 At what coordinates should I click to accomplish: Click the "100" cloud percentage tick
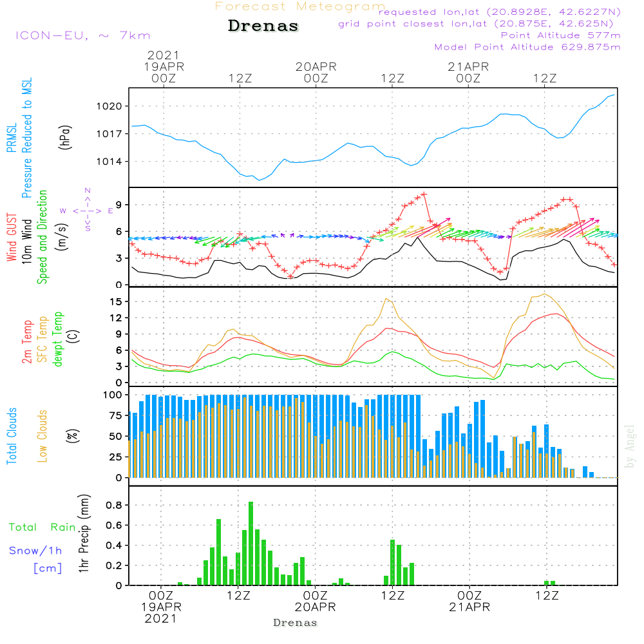click(x=113, y=395)
